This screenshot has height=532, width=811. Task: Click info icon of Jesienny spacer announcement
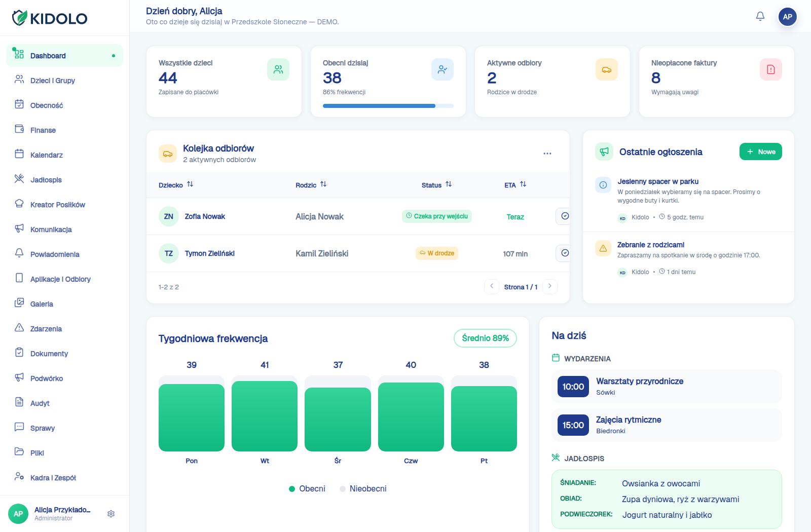[603, 185]
